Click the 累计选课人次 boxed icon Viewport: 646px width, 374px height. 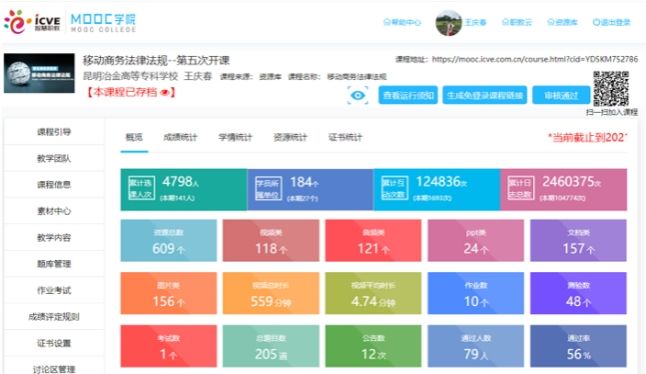(x=141, y=189)
